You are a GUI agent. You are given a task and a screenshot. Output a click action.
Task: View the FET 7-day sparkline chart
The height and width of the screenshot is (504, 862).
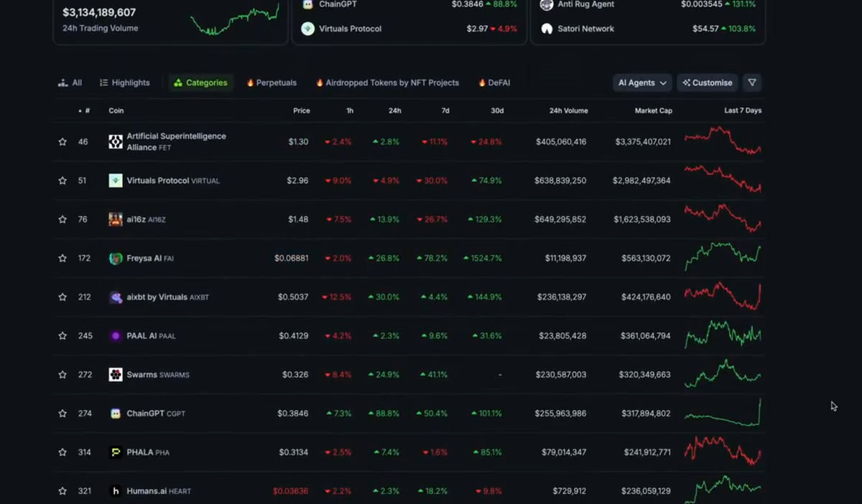(x=723, y=141)
